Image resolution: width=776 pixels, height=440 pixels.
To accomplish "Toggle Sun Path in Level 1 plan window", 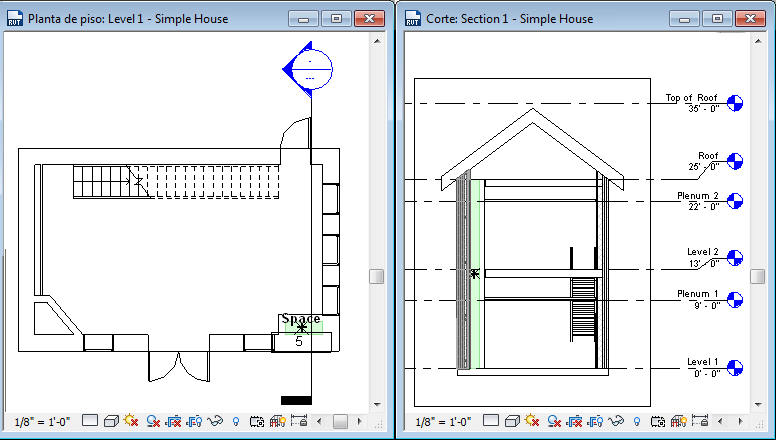I will click(x=131, y=421).
